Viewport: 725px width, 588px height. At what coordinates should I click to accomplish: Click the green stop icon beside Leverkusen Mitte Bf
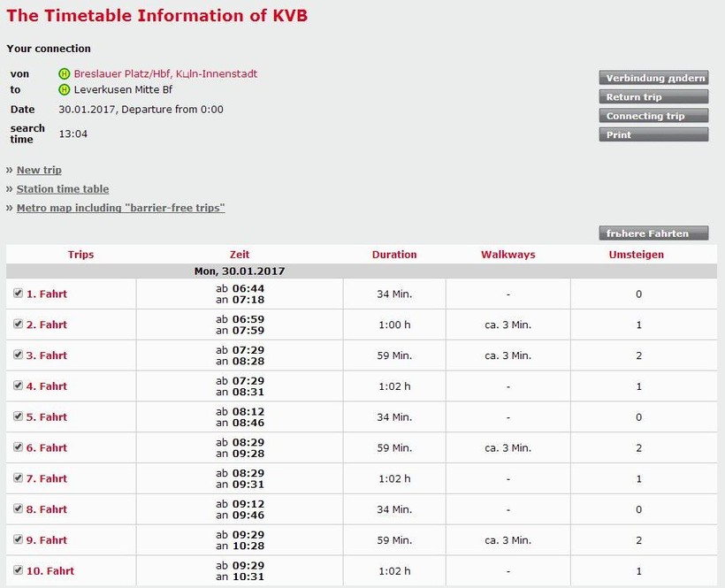click(x=64, y=89)
